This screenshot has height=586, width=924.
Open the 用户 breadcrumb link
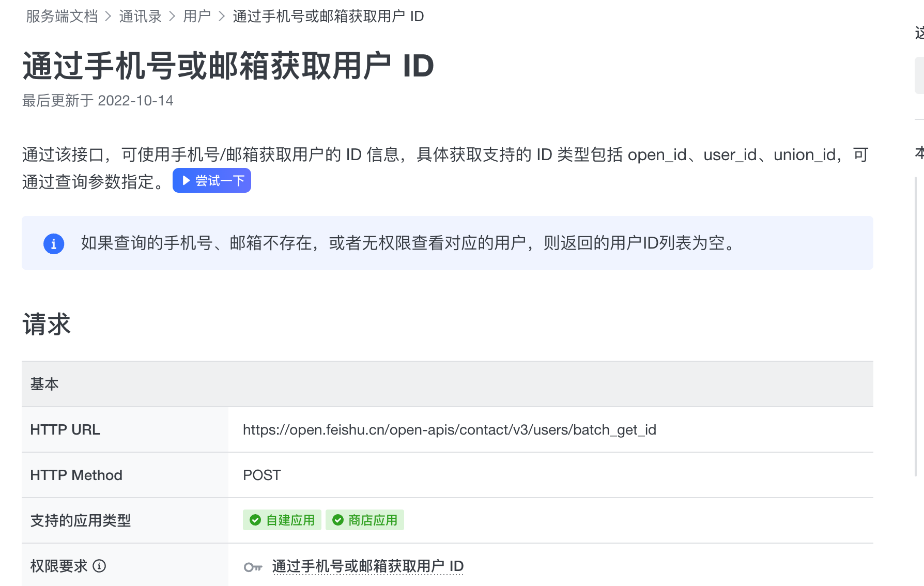click(197, 17)
